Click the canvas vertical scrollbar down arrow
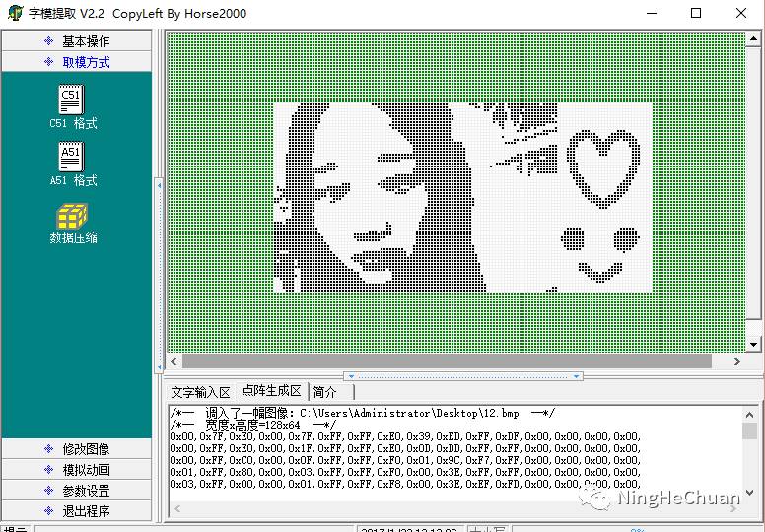765x532 pixels. pyautogui.click(x=754, y=344)
